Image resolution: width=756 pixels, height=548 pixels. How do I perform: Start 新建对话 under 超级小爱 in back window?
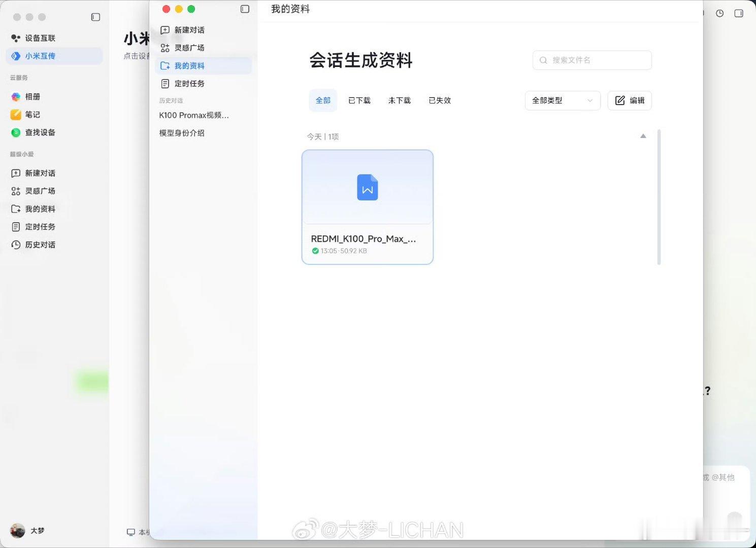tap(54, 173)
